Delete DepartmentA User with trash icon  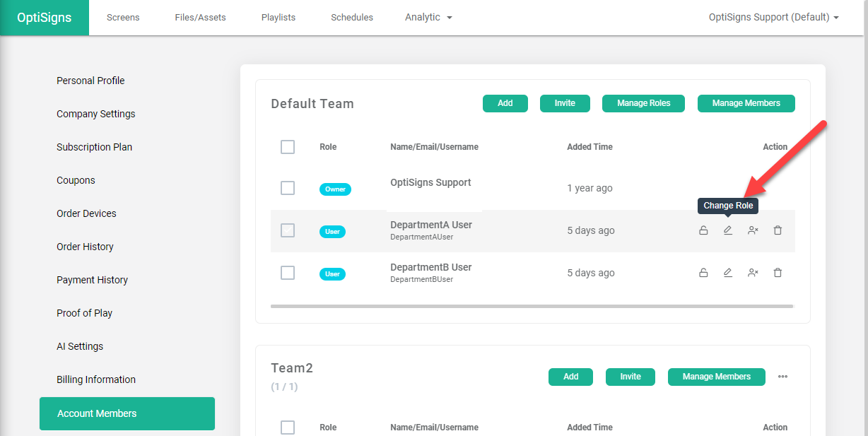pyautogui.click(x=778, y=230)
